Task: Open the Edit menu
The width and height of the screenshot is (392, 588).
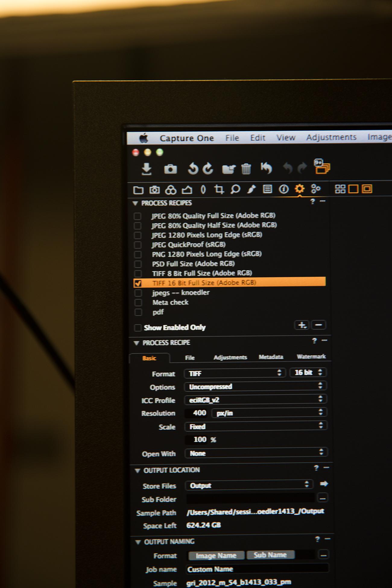Action: [258, 138]
